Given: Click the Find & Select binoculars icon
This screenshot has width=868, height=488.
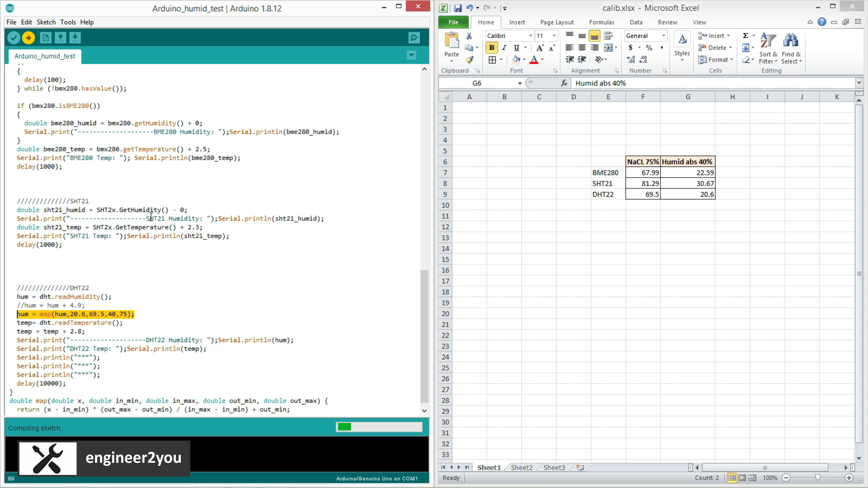Looking at the screenshot, I should (x=790, y=41).
